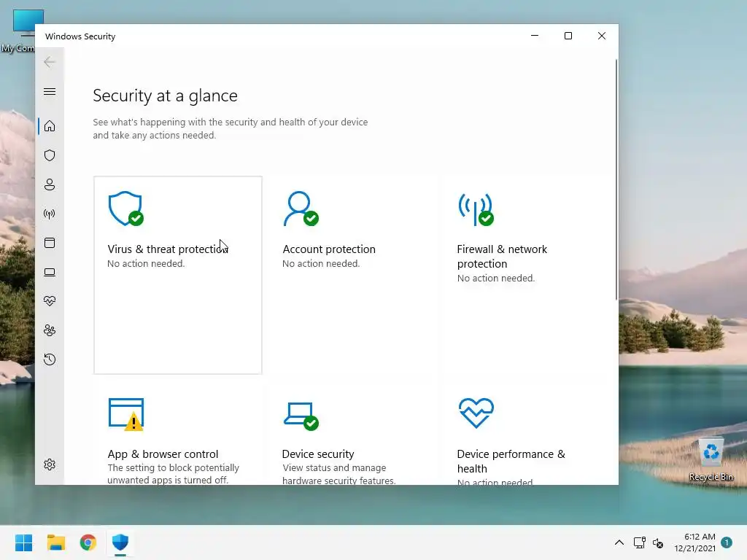The image size is (747, 560).
Task: Click the Firewall & network antenna tile icon
Action: click(x=476, y=209)
